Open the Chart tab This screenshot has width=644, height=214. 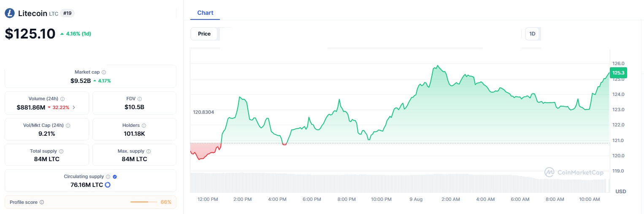tap(205, 13)
